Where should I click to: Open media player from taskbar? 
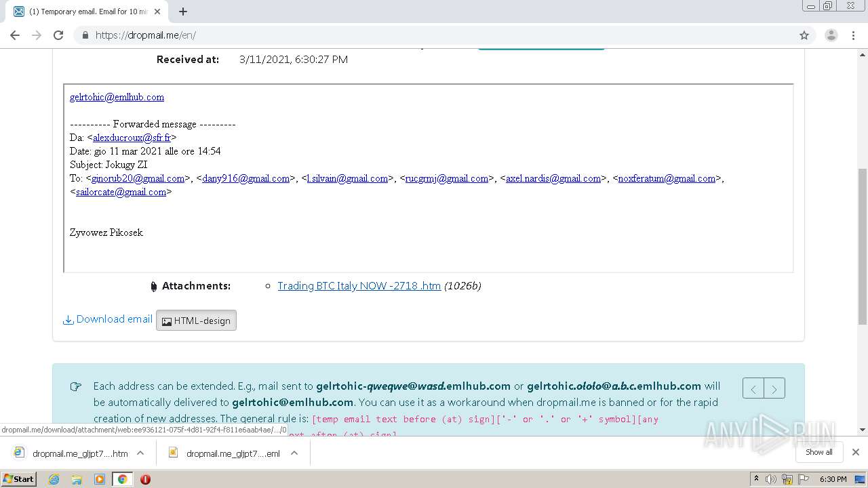(100, 479)
